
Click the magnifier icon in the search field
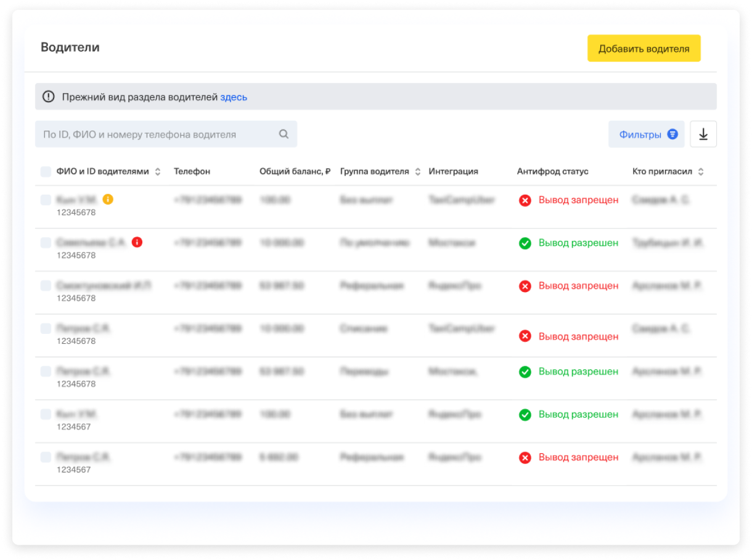(x=284, y=134)
